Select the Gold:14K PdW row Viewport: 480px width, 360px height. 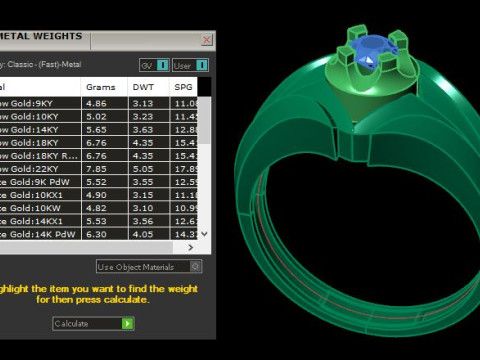pyautogui.click(x=99, y=234)
